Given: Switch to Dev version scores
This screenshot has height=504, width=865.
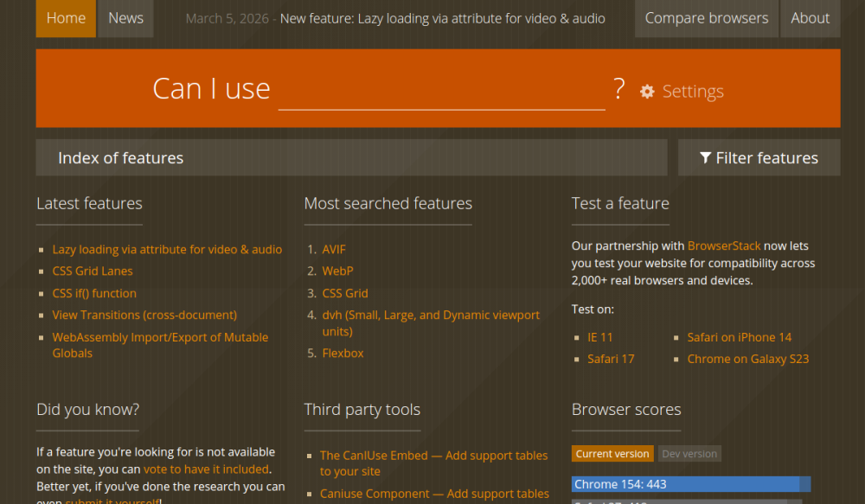Looking at the screenshot, I should point(689,454).
